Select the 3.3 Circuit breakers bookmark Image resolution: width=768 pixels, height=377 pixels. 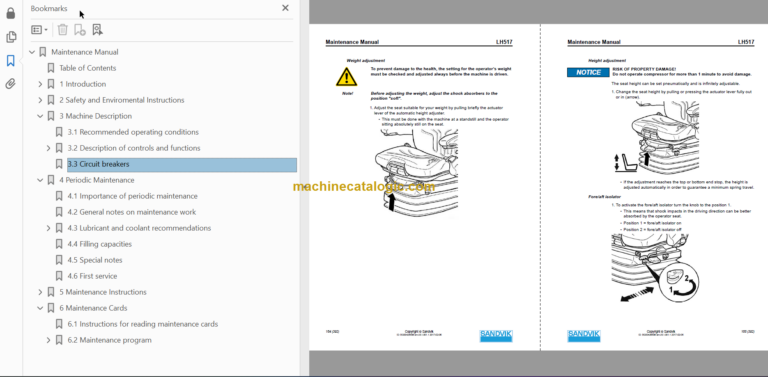[182, 165]
